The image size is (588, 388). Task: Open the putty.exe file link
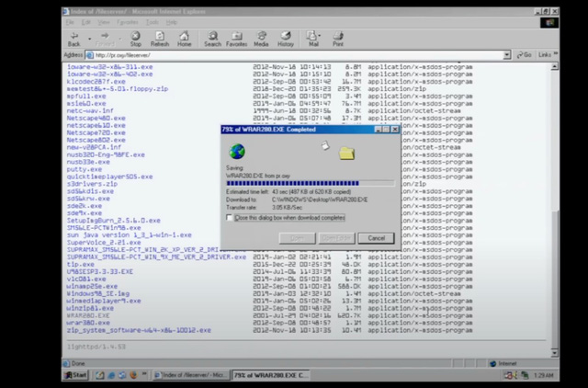click(84, 169)
